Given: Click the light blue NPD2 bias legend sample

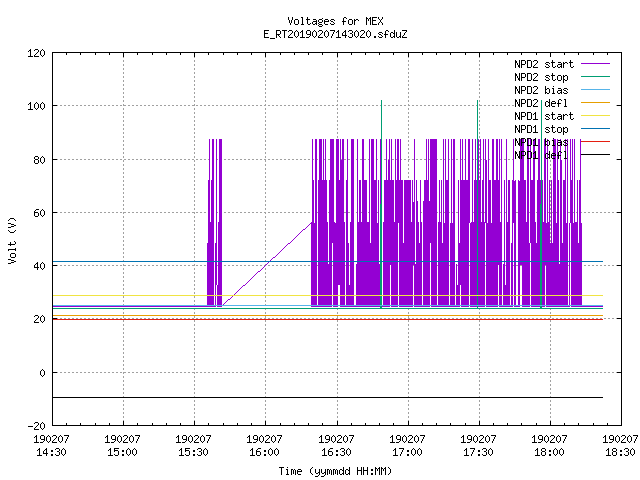Looking at the screenshot, I should pyautogui.click(x=596, y=89).
